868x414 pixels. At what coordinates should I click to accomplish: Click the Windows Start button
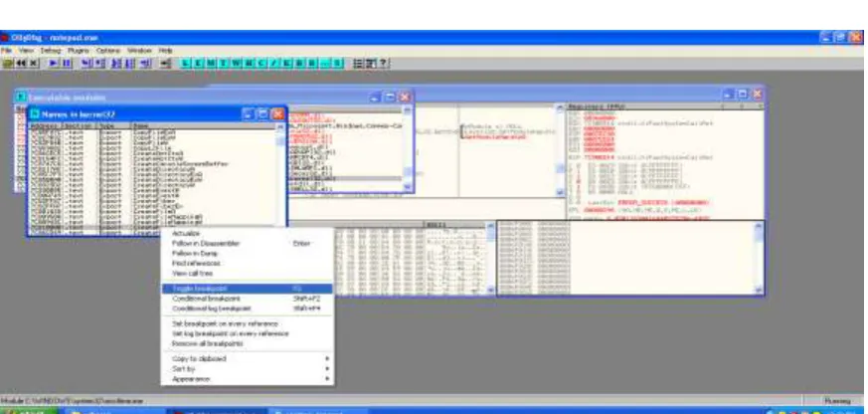28,411
